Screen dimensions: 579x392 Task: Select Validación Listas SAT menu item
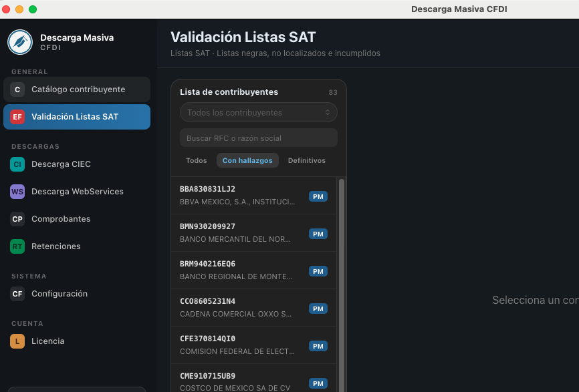click(x=77, y=117)
